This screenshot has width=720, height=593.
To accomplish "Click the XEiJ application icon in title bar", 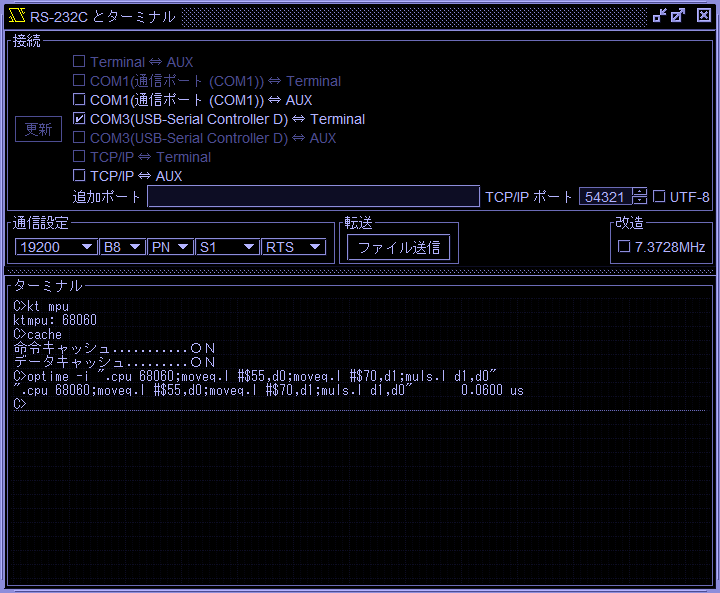I will [x=17, y=16].
